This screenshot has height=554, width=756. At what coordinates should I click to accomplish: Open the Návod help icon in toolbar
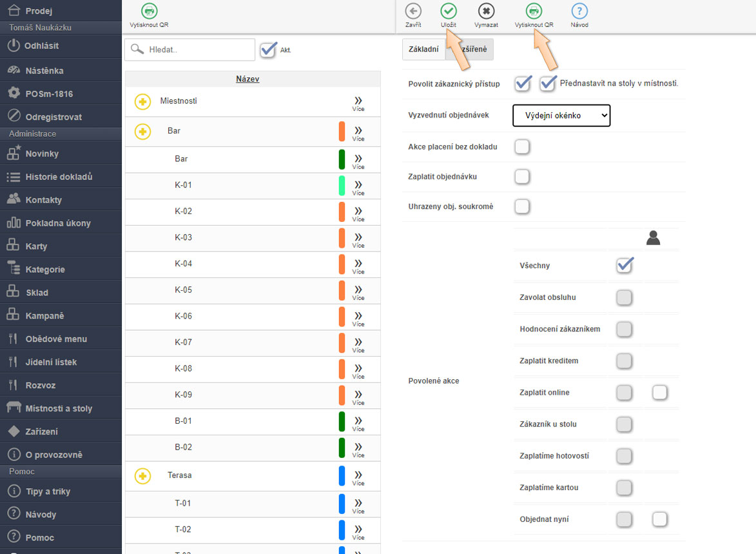coord(579,11)
